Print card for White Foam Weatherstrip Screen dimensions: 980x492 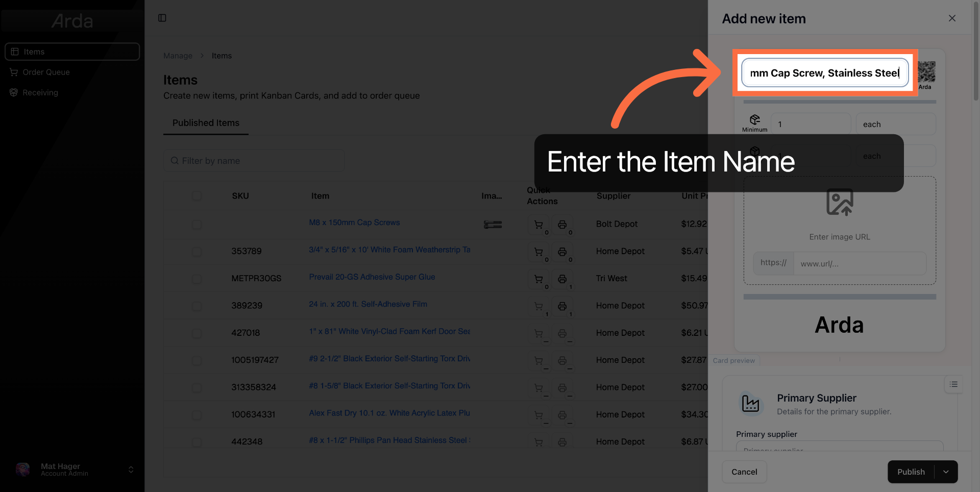point(562,252)
